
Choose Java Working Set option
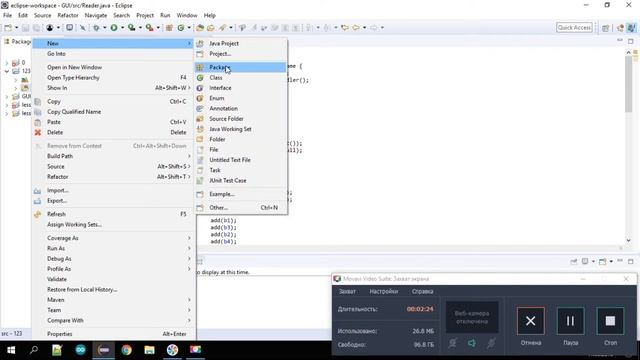click(240, 129)
